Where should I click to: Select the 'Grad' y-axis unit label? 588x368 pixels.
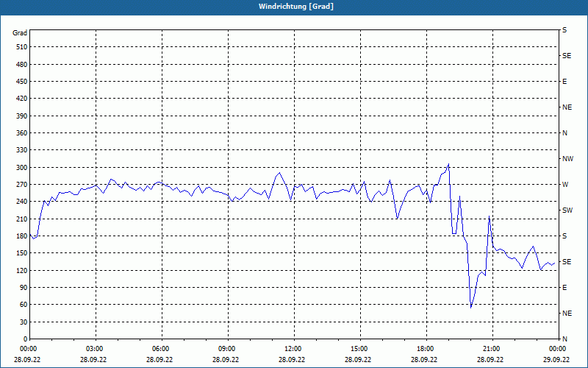click(x=20, y=33)
